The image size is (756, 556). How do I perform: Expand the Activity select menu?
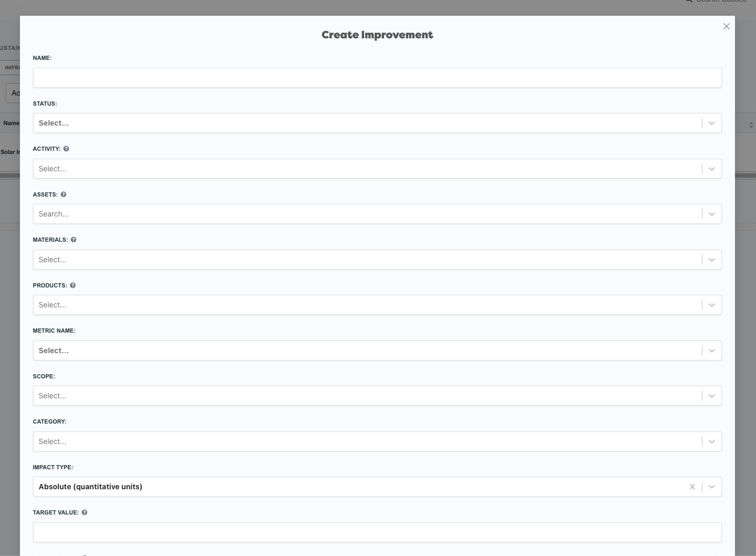(367, 169)
